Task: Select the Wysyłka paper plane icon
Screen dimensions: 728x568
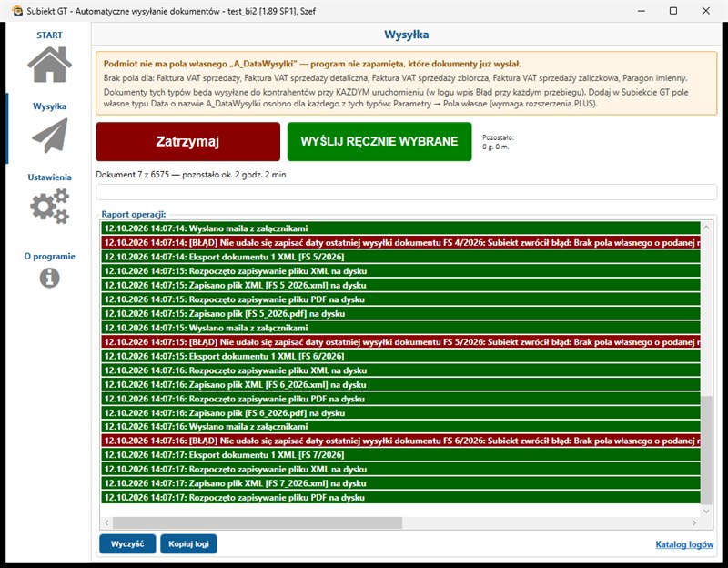Action: [50, 136]
